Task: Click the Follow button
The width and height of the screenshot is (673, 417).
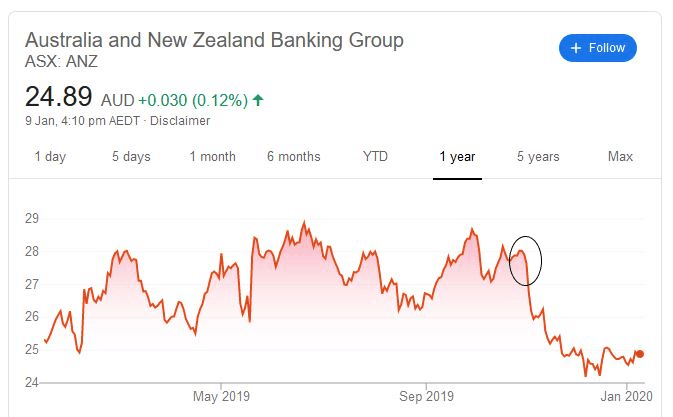Action: tap(597, 48)
